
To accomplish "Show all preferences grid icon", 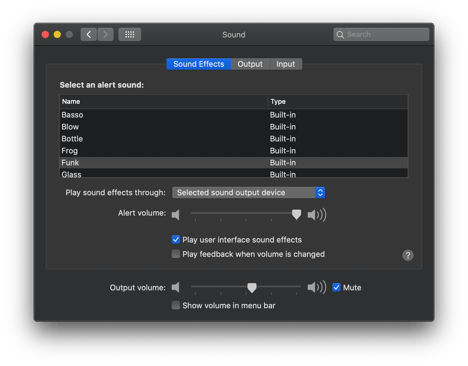I will pyautogui.click(x=130, y=34).
